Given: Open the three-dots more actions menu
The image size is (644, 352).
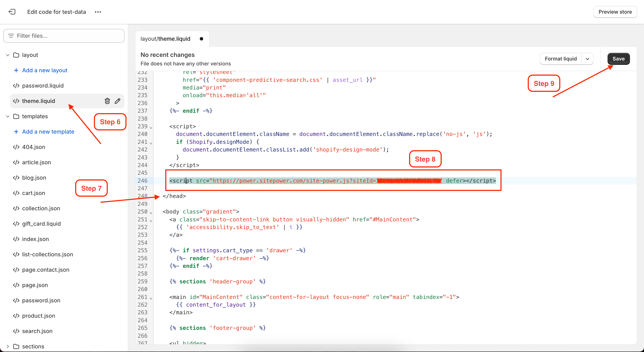Looking at the screenshot, I should click(x=98, y=12).
